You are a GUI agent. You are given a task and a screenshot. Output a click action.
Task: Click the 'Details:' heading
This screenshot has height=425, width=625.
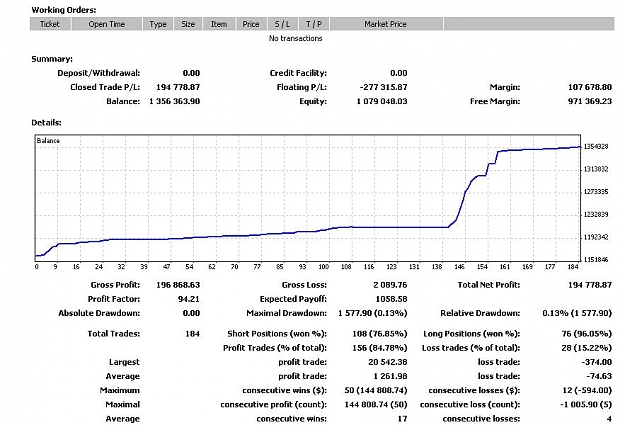(47, 122)
